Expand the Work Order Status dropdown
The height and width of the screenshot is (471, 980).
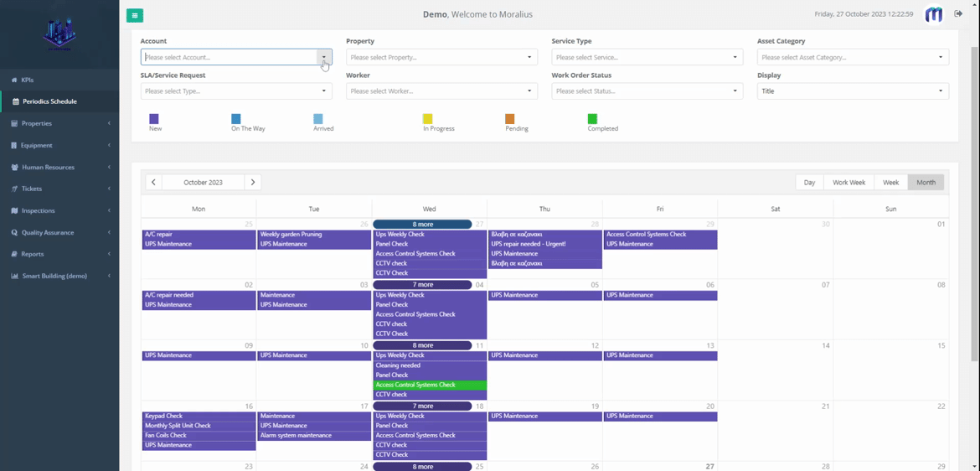(647, 91)
